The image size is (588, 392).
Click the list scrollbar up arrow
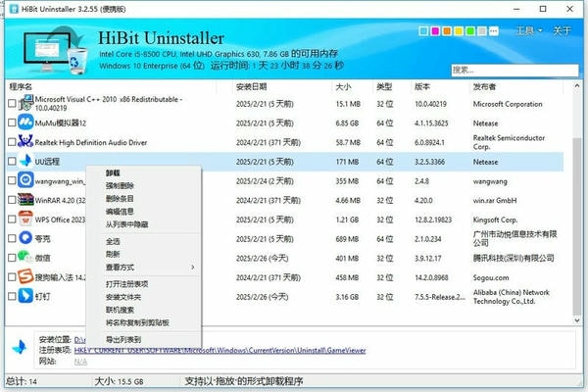pos(577,86)
